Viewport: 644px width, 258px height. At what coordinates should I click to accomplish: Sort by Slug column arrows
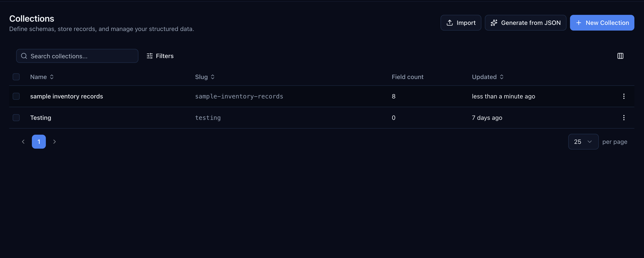(x=212, y=77)
